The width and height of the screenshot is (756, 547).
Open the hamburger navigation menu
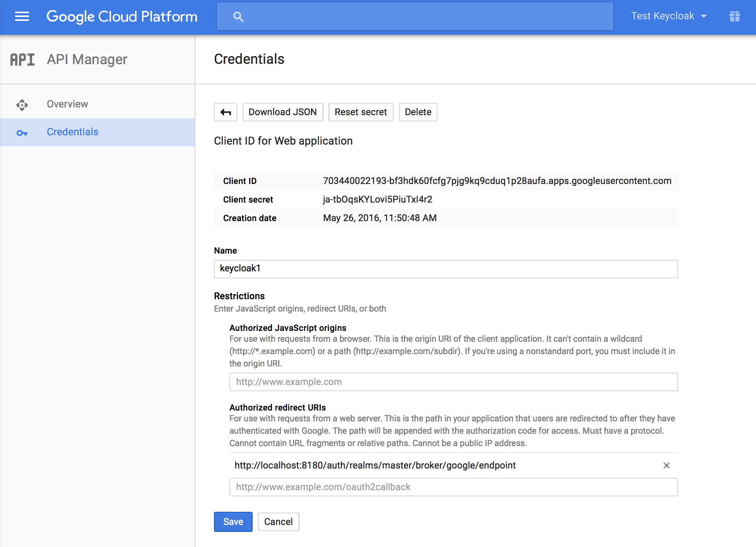pos(22,17)
